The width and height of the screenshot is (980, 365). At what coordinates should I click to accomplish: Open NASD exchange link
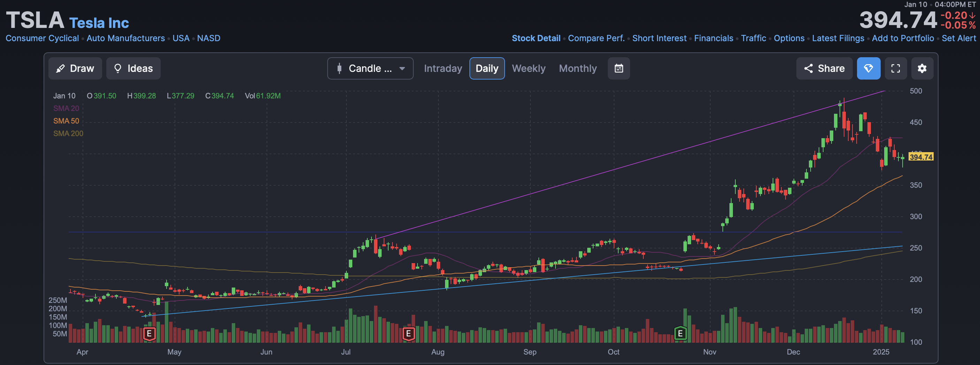(208, 38)
